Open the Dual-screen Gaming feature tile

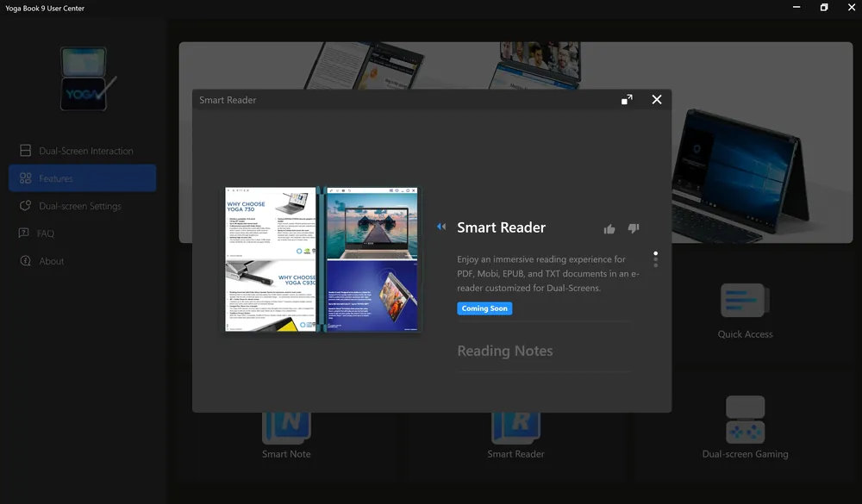tap(745, 427)
